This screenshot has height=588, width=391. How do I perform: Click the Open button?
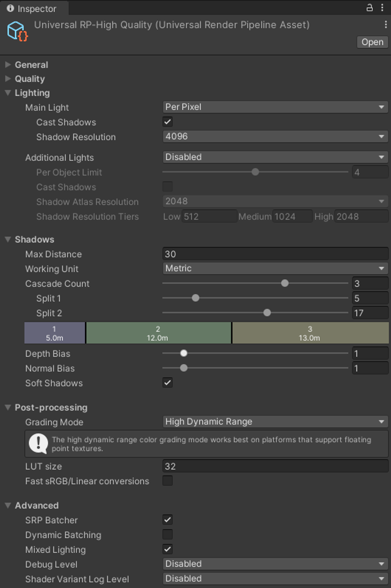point(372,42)
